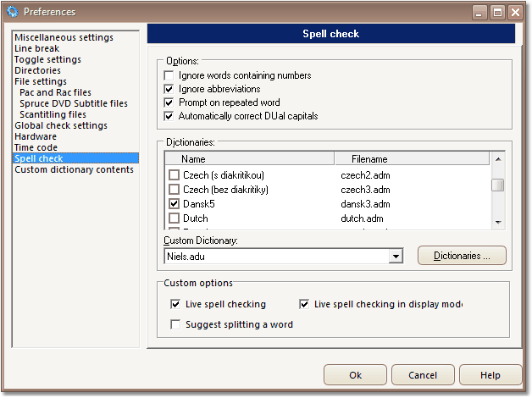Uncheck Ignore abbreviations option
Screen dimensions: 532x398
169,89
